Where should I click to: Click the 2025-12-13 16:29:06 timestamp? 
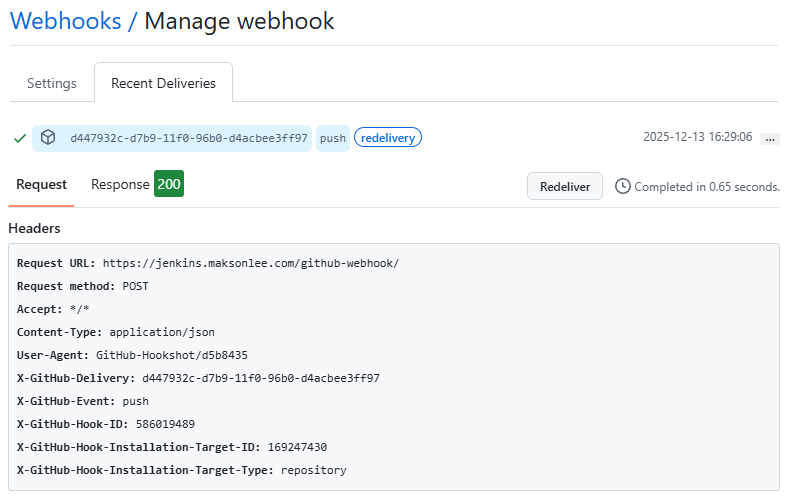[697, 137]
